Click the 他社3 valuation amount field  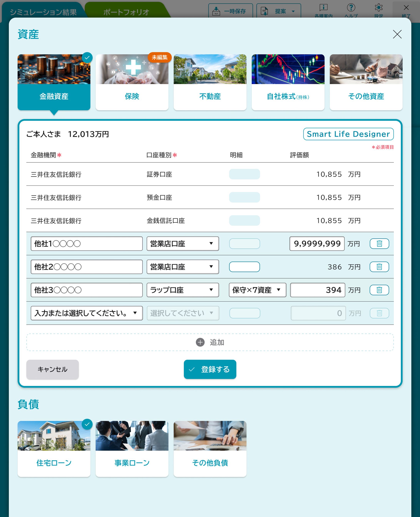click(x=317, y=290)
